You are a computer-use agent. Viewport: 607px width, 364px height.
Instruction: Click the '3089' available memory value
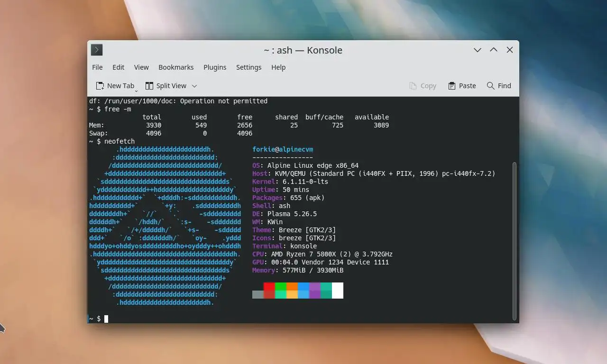coord(381,125)
